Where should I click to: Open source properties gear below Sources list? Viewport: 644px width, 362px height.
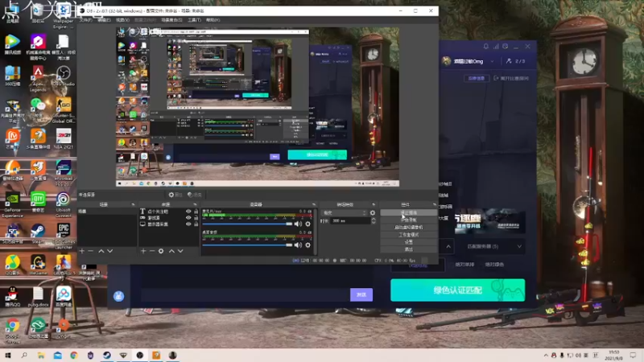click(161, 251)
